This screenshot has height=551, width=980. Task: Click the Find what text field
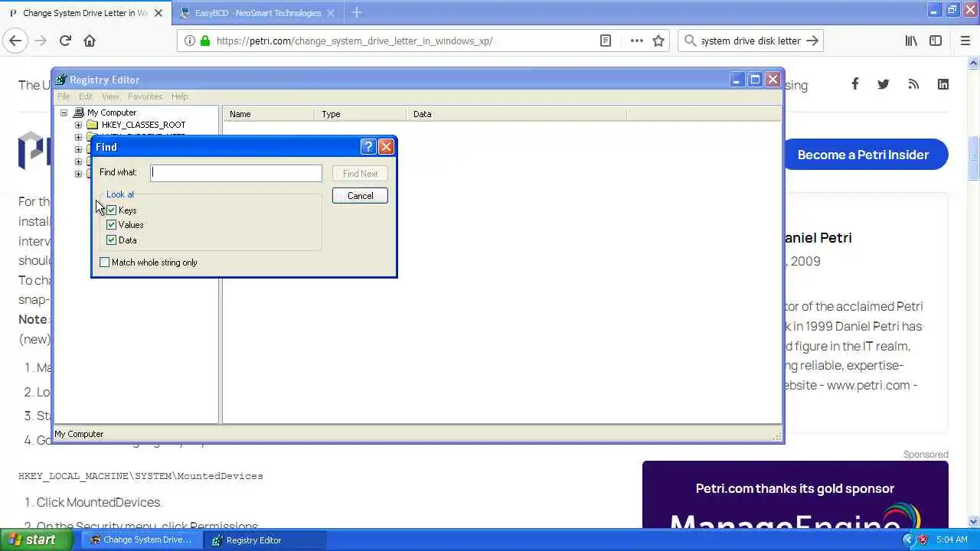tap(236, 173)
